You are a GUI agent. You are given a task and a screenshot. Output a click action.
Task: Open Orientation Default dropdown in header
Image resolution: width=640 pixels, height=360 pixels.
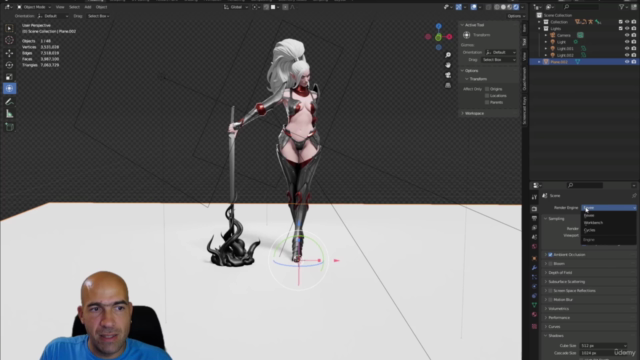tap(53, 16)
